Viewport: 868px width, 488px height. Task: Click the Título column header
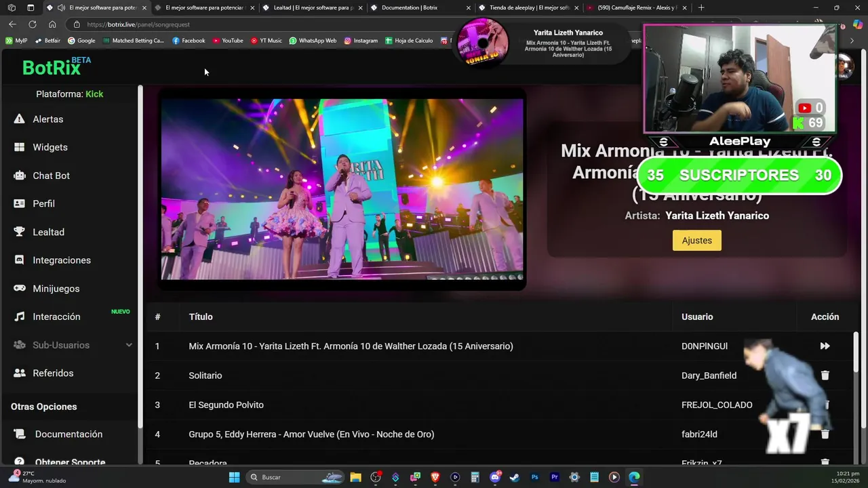(201, 317)
